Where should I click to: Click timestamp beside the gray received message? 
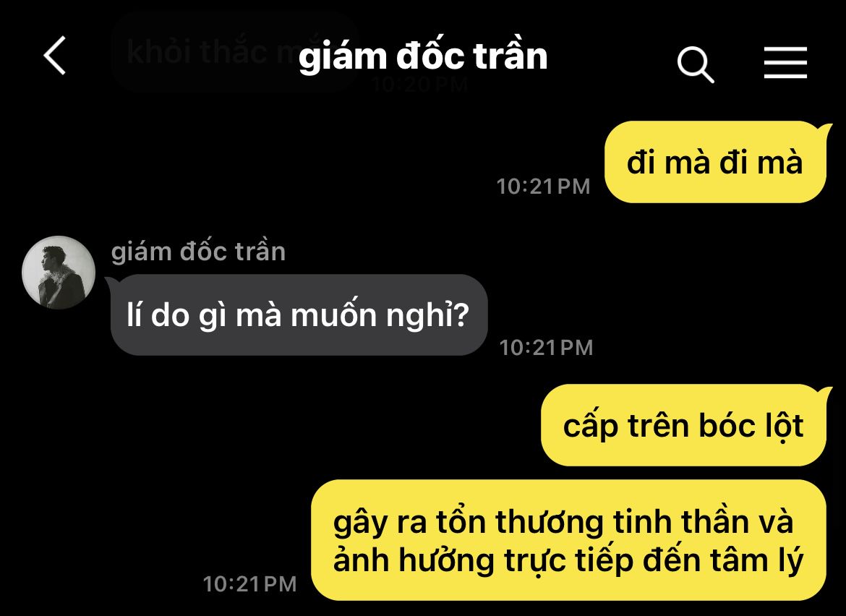click(546, 347)
